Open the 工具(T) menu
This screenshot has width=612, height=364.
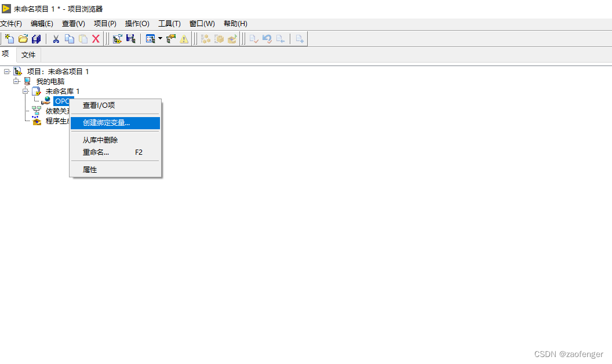pyautogui.click(x=169, y=23)
